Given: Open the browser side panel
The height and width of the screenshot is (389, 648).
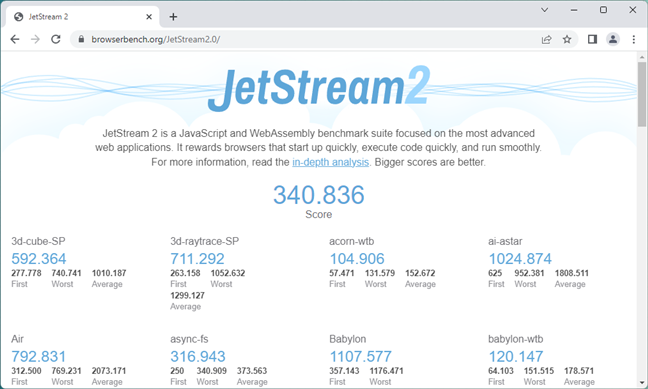Looking at the screenshot, I should 592,39.
